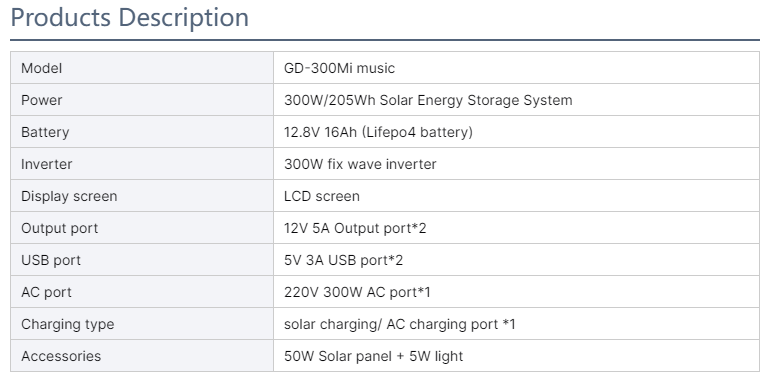Select the Power row label
This screenshot has width=772, height=384.
pos(42,100)
